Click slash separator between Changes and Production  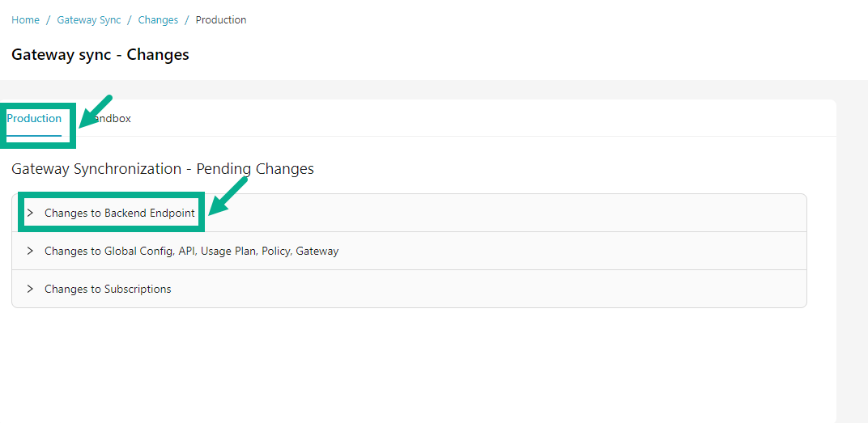(187, 20)
